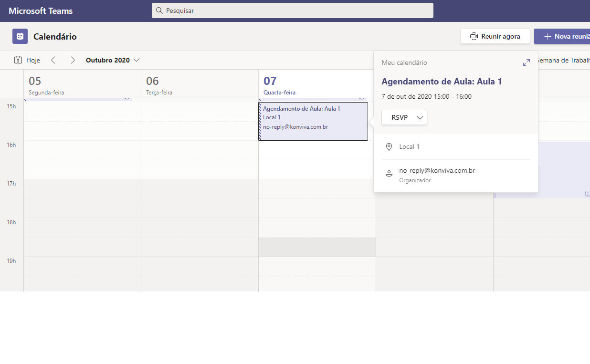This screenshot has width=590, height=364.
Task: Click the Nova reunião button
Action: click(x=562, y=36)
